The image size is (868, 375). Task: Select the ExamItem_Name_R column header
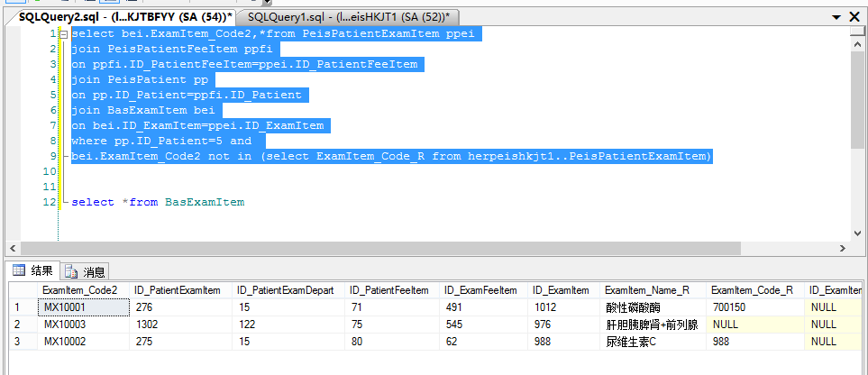(653, 290)
